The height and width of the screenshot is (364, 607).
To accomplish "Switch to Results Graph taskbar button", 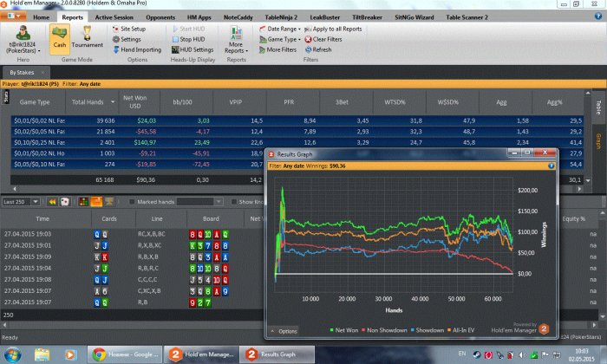I will 277,354.
